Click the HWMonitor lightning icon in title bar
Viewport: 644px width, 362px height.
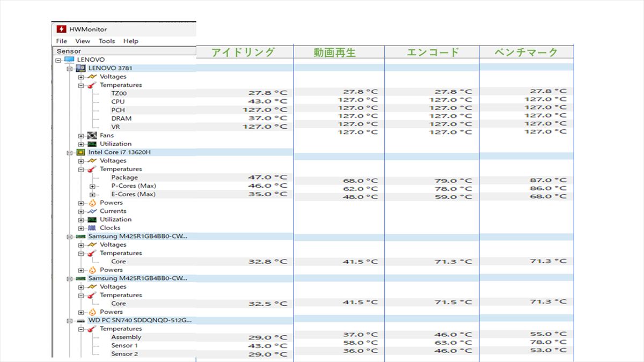tap(61, 29)
